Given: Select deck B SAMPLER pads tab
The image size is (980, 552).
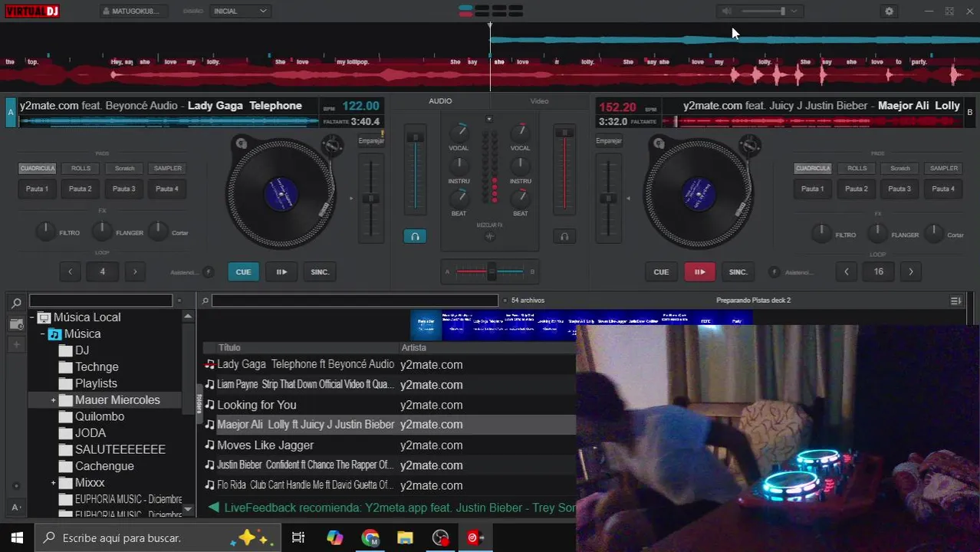Looking at the screenshot, I should [x=944, y=169].
